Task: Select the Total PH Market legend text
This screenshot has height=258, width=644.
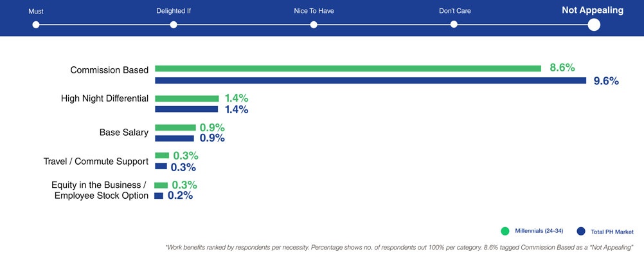Action: pyautogui.click(x=612, y=232)
